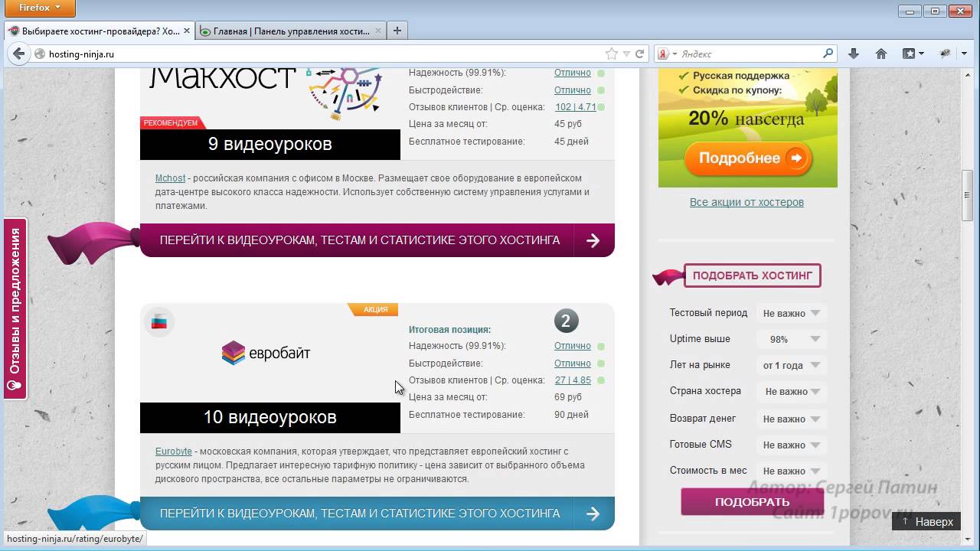This screenshot has height=551, width=980.
Task: Open the Eurobyte company link
Action: [174, 452]
